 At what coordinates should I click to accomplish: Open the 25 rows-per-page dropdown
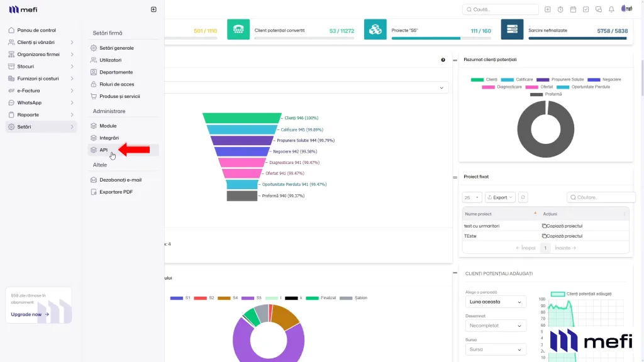[472, 197]
